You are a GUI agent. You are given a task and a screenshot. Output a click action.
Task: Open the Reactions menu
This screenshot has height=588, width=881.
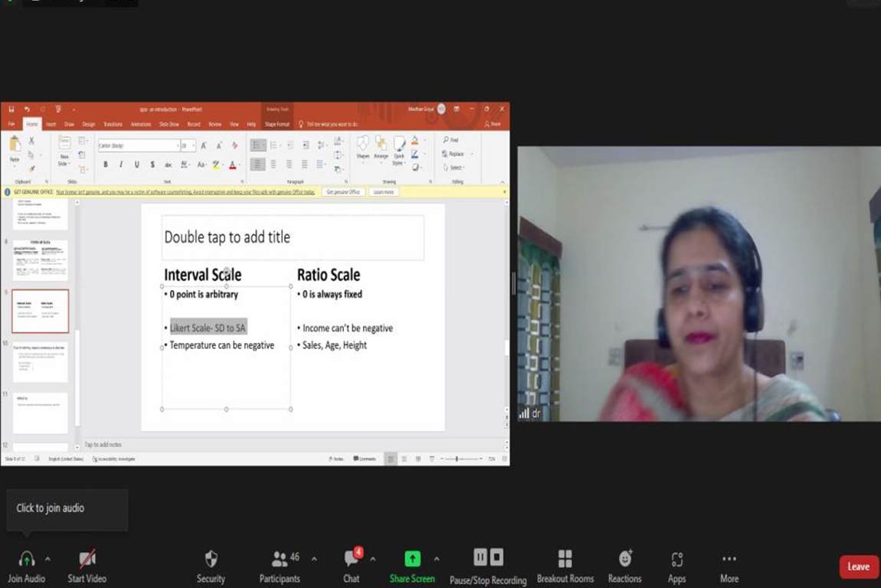click(624, 559)
